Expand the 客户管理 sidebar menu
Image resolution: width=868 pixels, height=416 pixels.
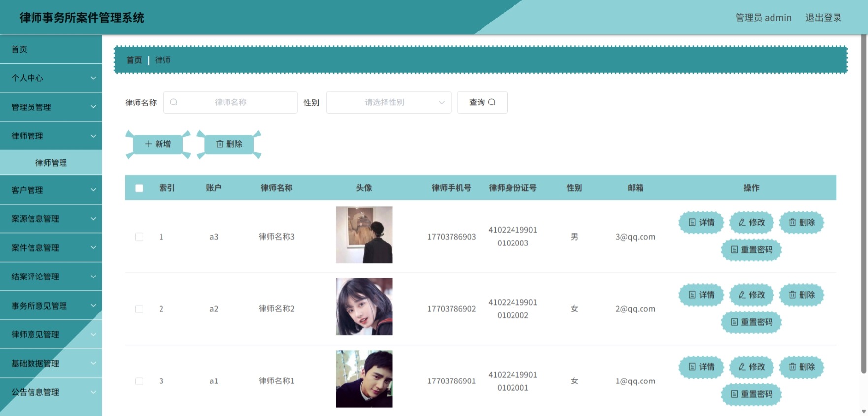coord(51,190)
